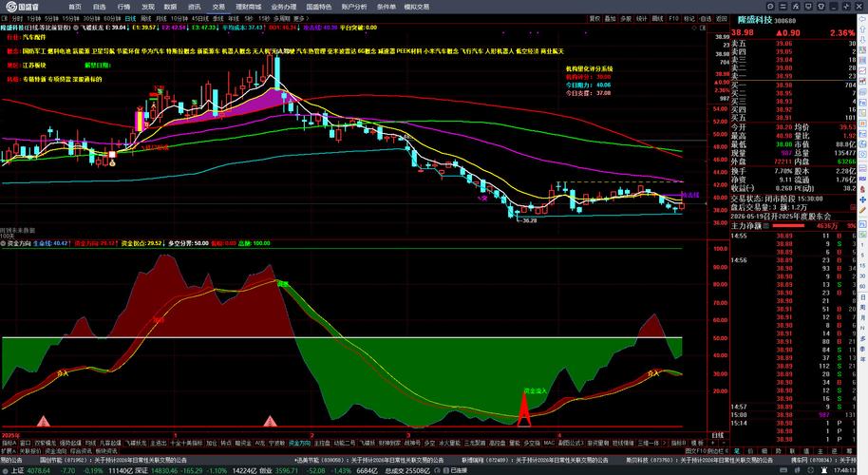Switch to the 交易 trading menu
The height and width of the screenshot is (475, 868).
(218, 7)
